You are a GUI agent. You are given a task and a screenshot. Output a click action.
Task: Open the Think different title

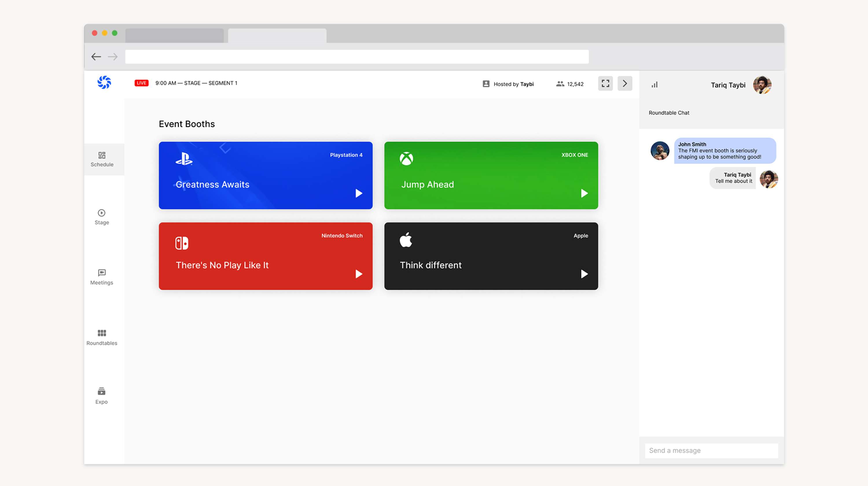pos(431,265)
